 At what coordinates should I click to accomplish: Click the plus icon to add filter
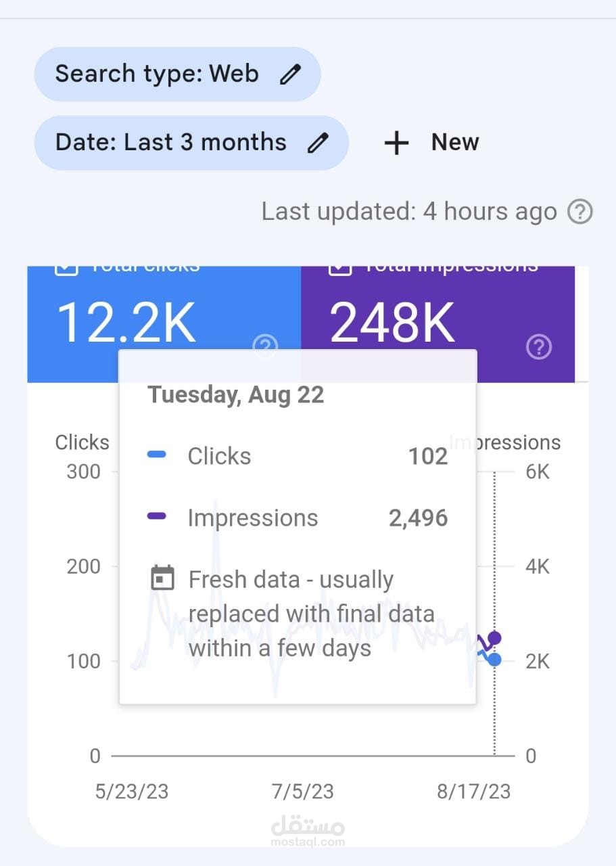click(x=396, y=143)
